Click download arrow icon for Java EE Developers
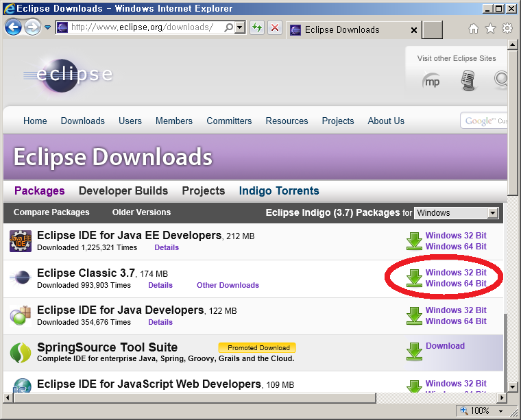521x420 pixels. pos(414,241)
